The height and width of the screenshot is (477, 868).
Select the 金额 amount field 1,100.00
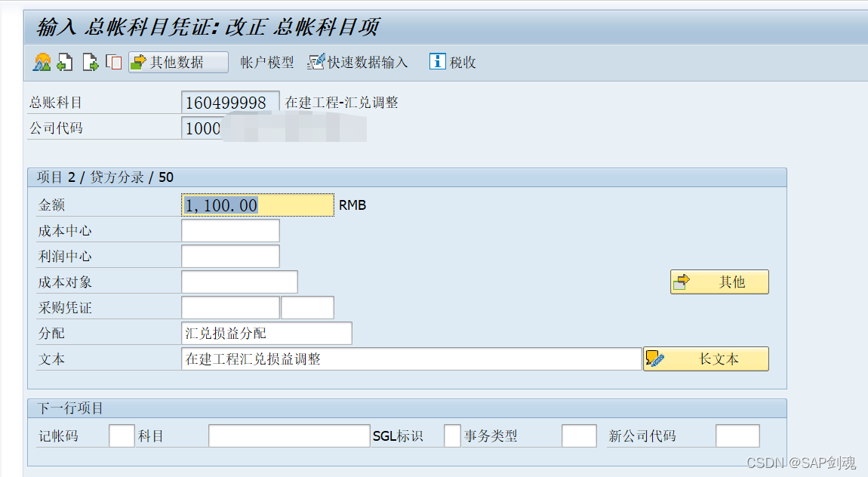point(257,205)
